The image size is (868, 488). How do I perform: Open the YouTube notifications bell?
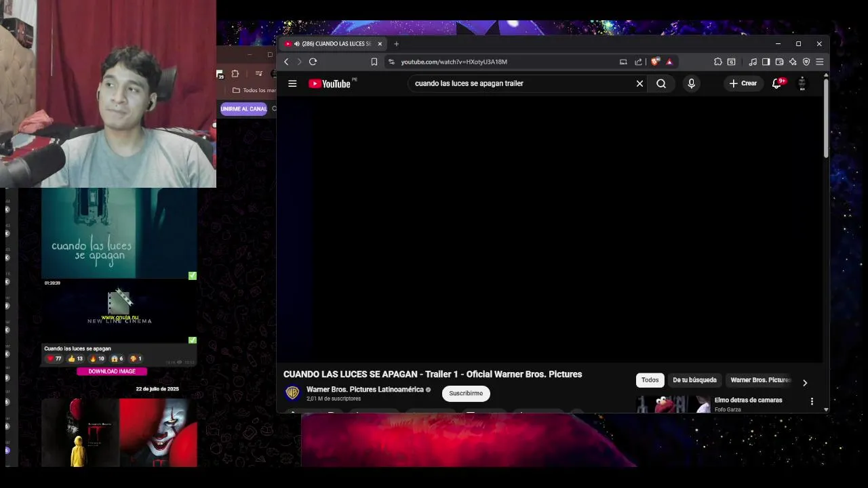coord(777,83)
